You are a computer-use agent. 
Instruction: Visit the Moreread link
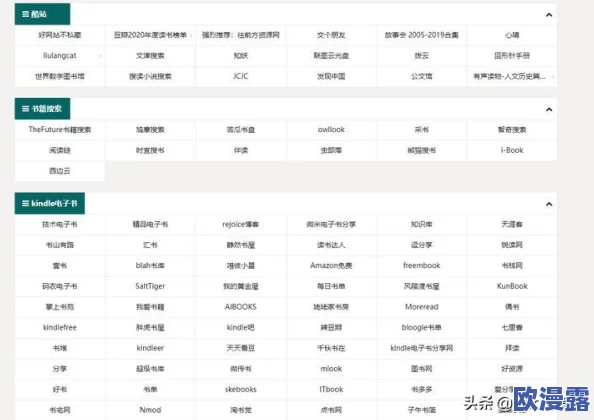click(x=422, y=307)
